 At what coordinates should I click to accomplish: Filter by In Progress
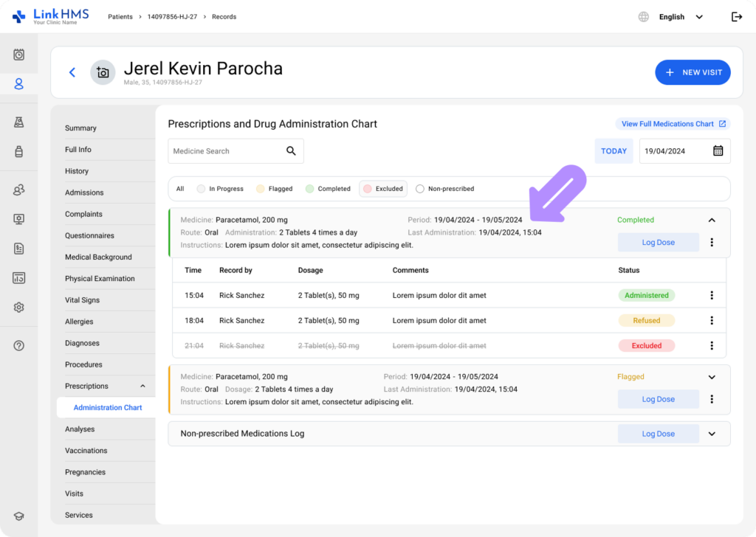point(220,189)
